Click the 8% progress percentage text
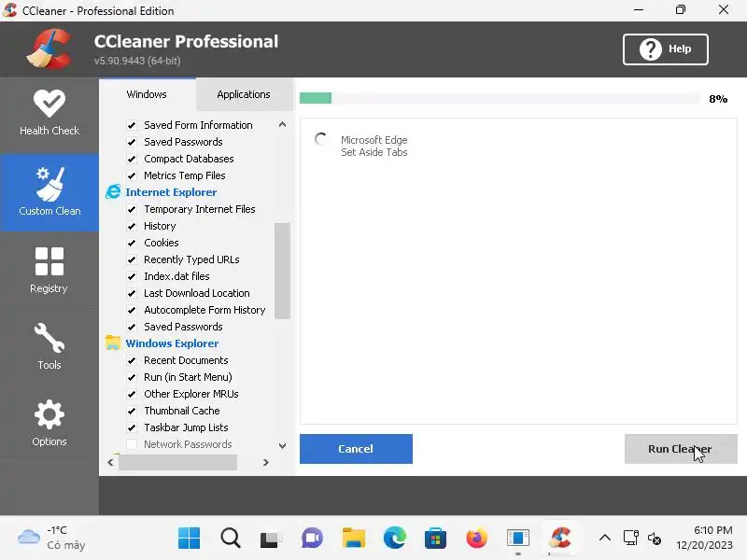747x560 pixels. [718, 99]
